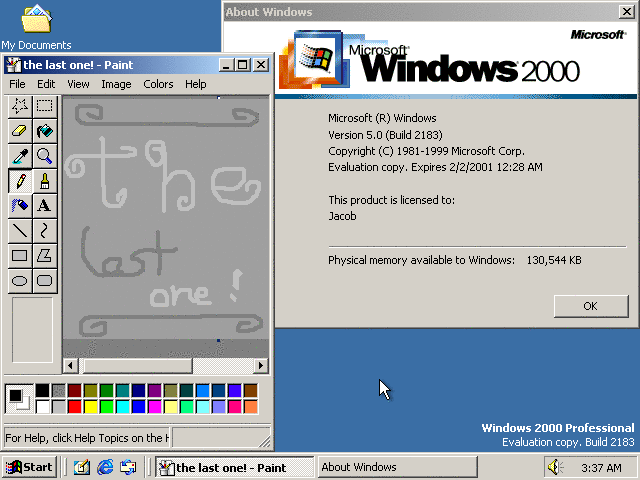Select the Rounded Rectangle tool
Image resolution: width=640 pixels, height=480 pixels.
point(44,281)
